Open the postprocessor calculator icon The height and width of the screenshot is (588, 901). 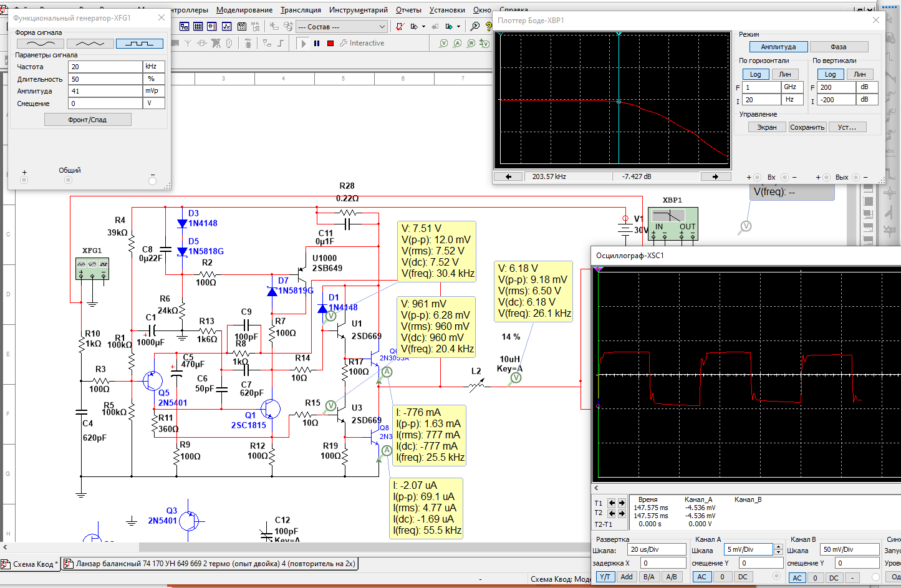242,26
